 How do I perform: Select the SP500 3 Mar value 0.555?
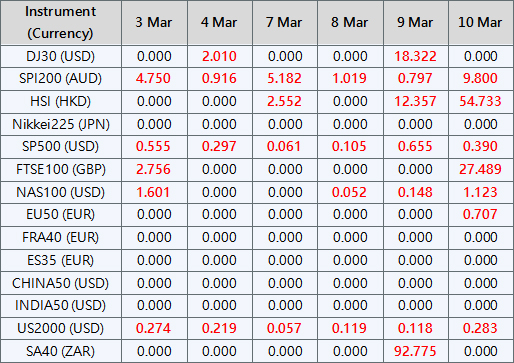[x=153, y=146]
